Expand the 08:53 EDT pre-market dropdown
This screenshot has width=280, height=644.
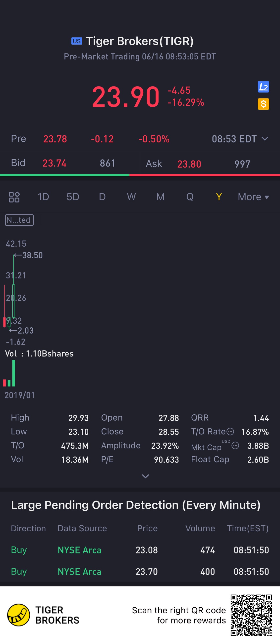(265, 139)
